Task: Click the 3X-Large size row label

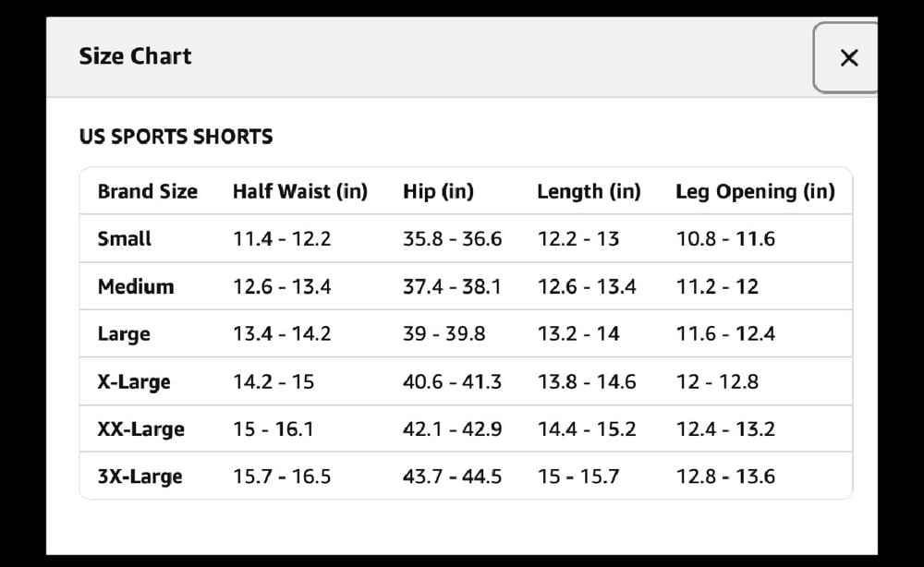Action: point(140,476)
